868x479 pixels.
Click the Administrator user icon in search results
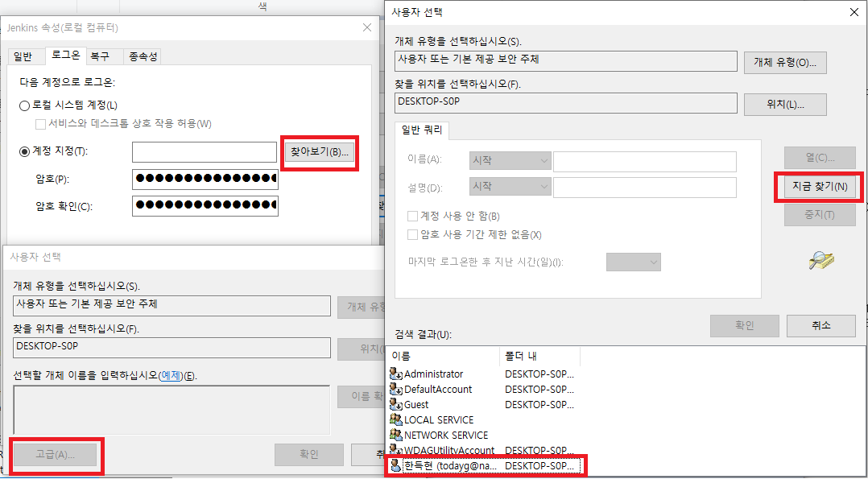coord(396,374)
